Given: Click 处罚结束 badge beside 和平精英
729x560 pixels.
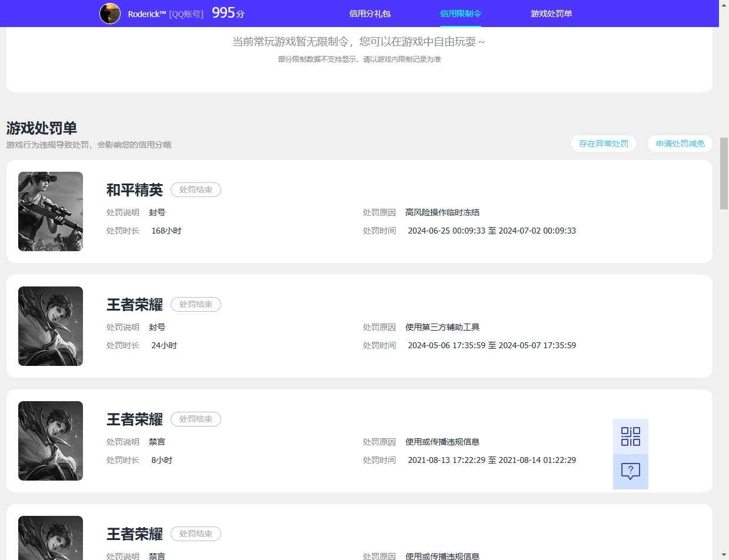Looking at the screenshot, I should pos(196,190).
